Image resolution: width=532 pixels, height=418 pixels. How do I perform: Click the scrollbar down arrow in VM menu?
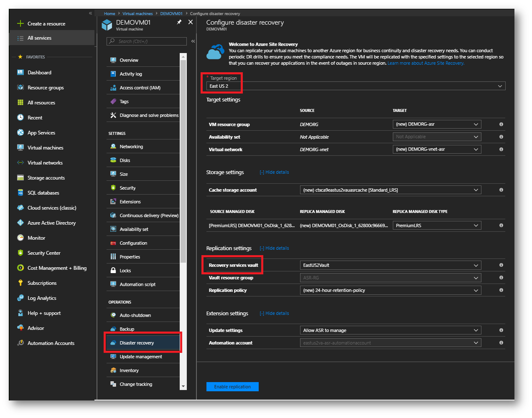183,387
